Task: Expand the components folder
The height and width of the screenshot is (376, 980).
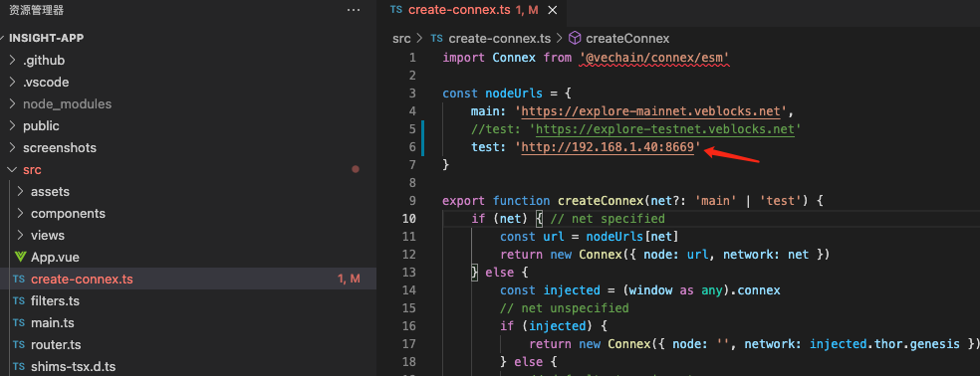Action: coord(68,214)
